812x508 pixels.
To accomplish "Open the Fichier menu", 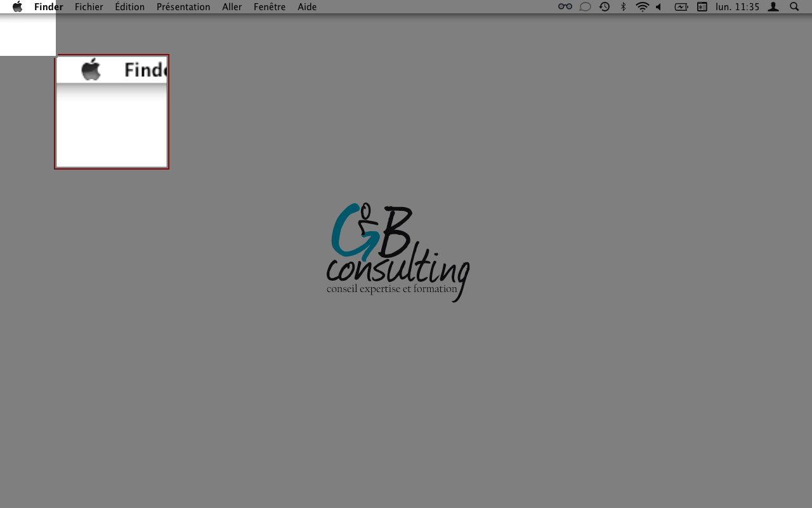I will pyautogui.click(x=89, y=7).
